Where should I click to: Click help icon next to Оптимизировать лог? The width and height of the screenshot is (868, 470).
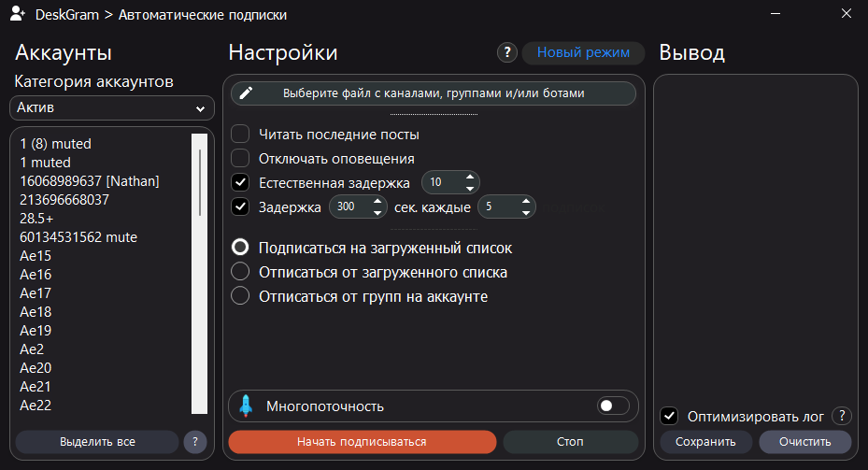click(841, 416)
